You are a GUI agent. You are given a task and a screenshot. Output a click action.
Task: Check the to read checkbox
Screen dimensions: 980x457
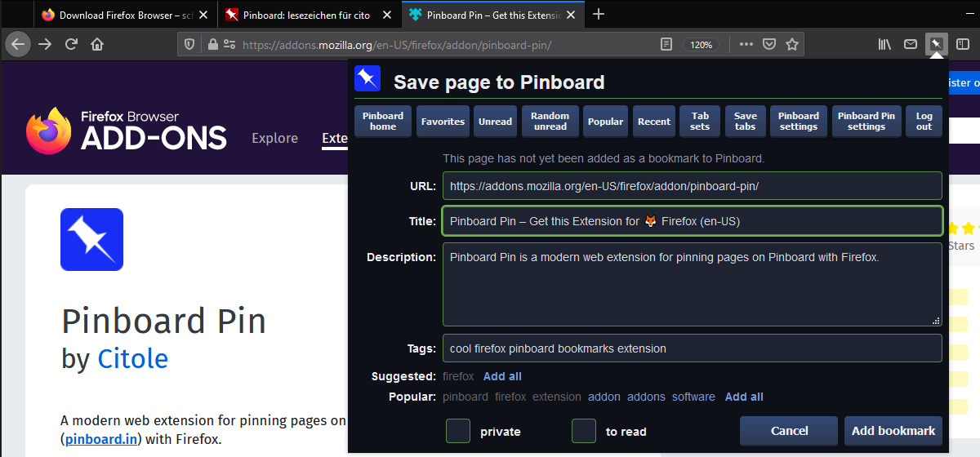[x=583, y=431]
